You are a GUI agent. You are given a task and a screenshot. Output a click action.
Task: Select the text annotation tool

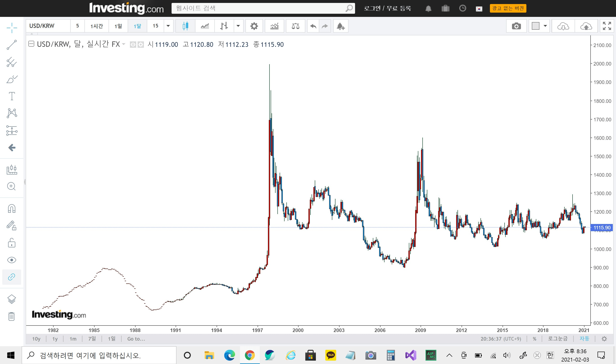tap(12, 96)
